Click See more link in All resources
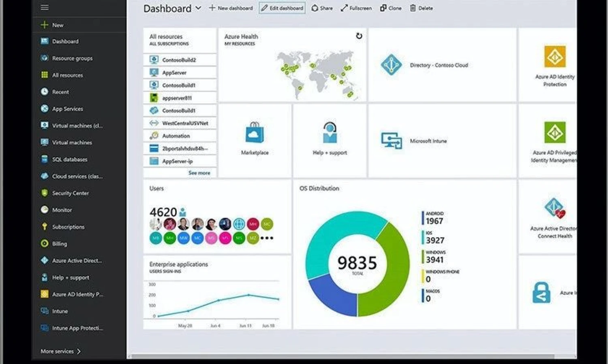 [199, 173]
